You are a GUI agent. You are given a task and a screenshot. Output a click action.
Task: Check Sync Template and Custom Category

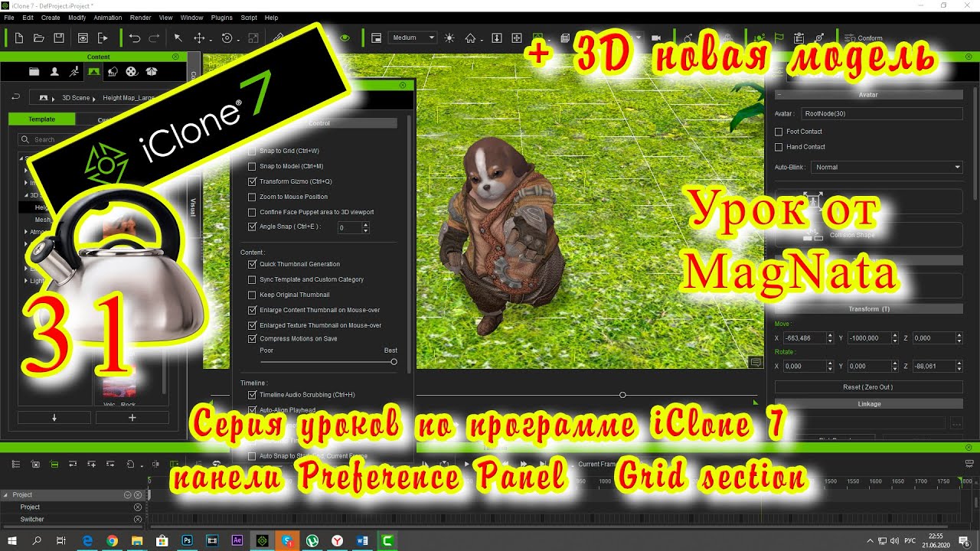[253, 279]
